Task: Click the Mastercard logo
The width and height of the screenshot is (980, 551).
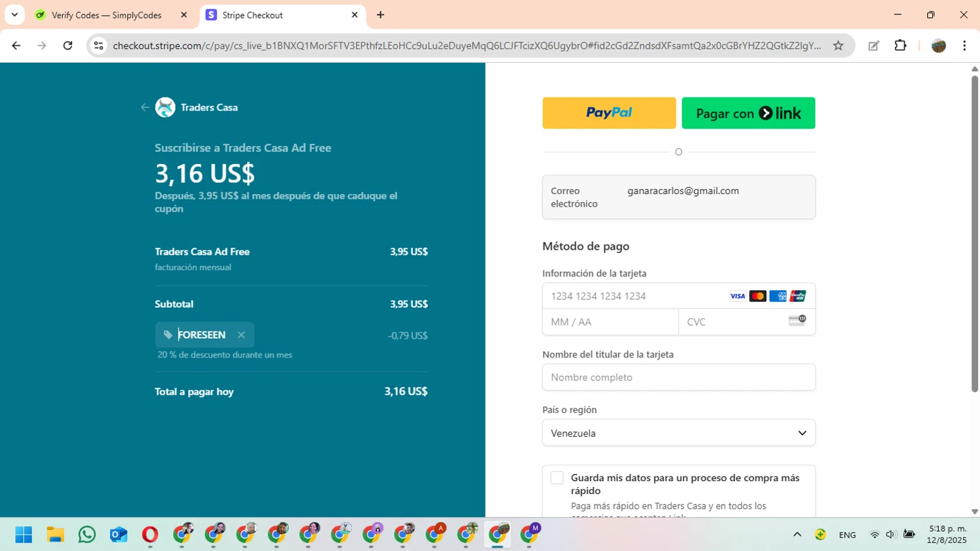Action: [x=758, y=296]
